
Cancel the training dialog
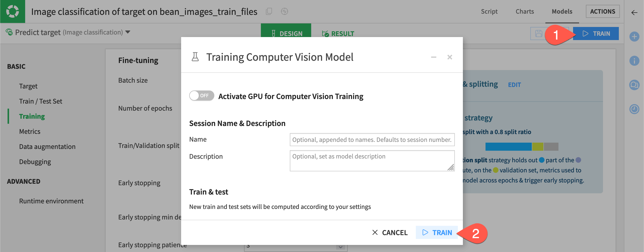(390, 233)
